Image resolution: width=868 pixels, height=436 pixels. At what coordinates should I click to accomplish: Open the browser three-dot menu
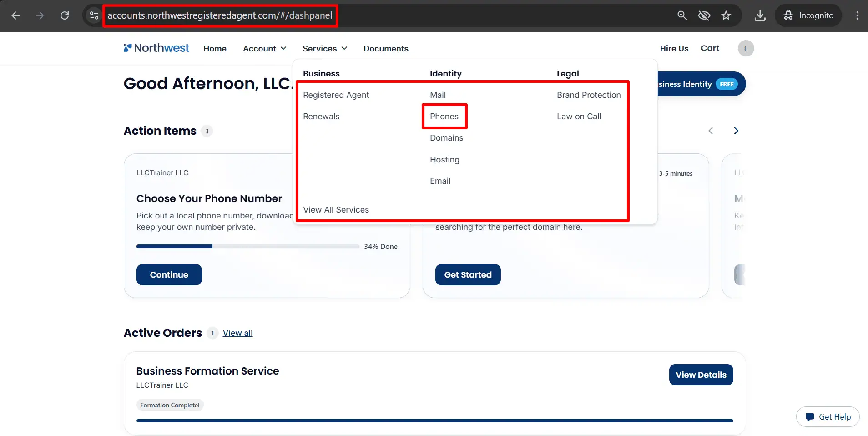858,15
